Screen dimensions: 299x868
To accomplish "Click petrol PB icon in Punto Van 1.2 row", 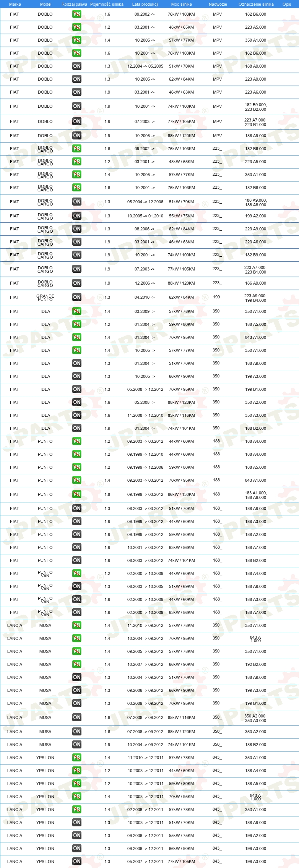I will 77,573.
